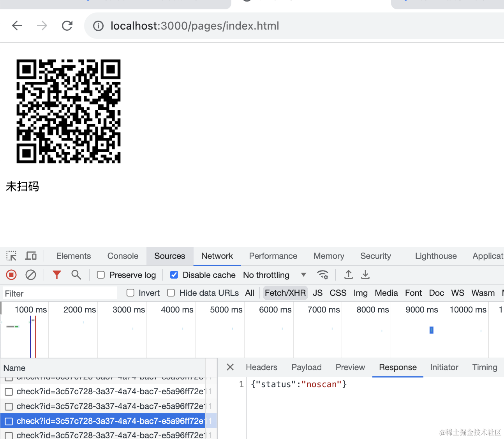Filter requests by Fetch/XHR

click(x=285, y=293)
